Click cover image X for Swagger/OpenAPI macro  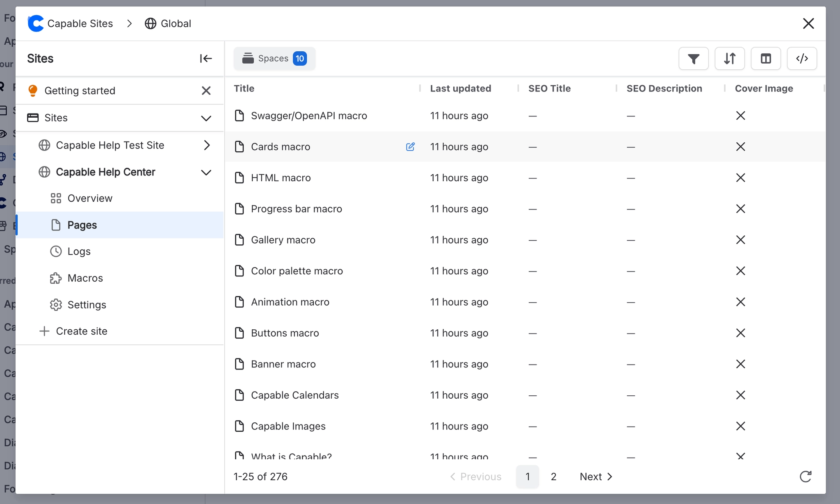pyautogui.click(x=740, y=116)
